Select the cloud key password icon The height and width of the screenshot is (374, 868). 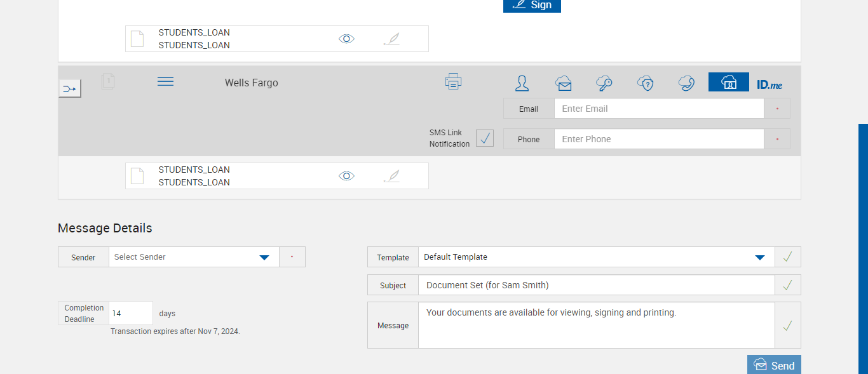[x=604, y=83]
